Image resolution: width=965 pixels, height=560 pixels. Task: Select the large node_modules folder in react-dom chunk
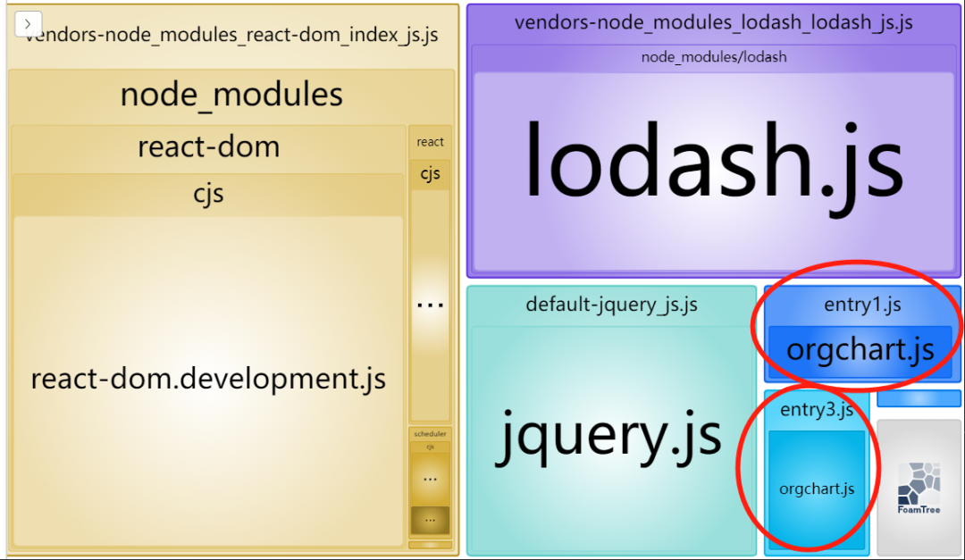231,94
